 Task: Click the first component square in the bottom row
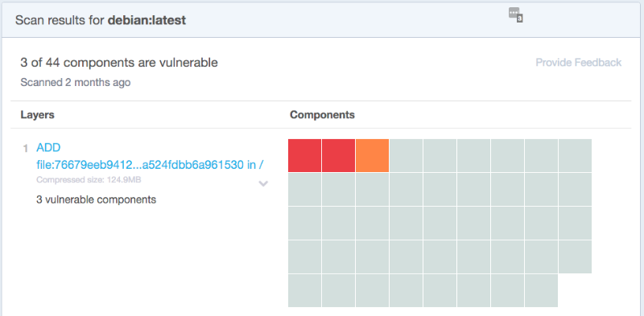(x=305, y=290)
